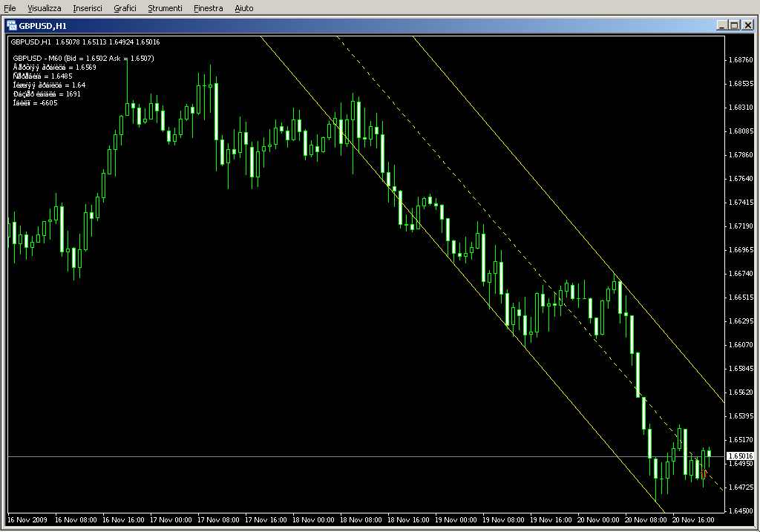The image size is (760, 532).
Task: Click the 20 Nov 00:00 time label
Action: pyautogui.click(x=598, y=520)
